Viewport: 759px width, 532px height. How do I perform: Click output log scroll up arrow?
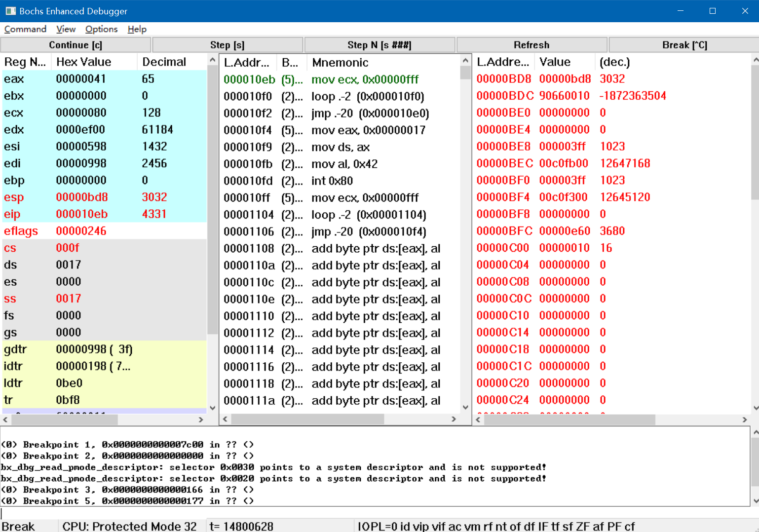[755, 432]
